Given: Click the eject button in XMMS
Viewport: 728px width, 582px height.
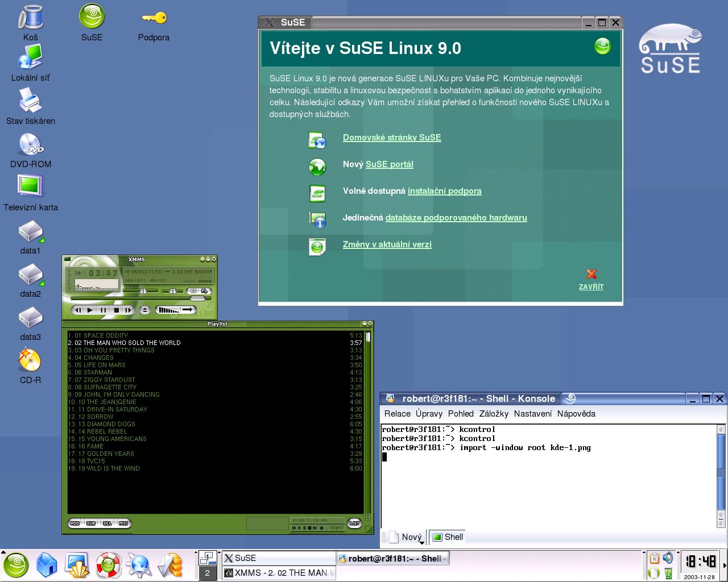Looking at the screenshot, I should click(144, 310).
